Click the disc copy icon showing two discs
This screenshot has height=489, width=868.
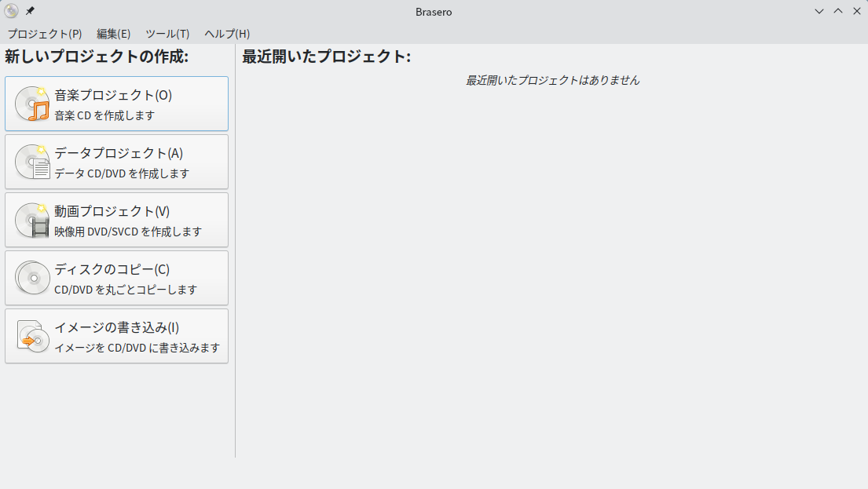point(32,278)
